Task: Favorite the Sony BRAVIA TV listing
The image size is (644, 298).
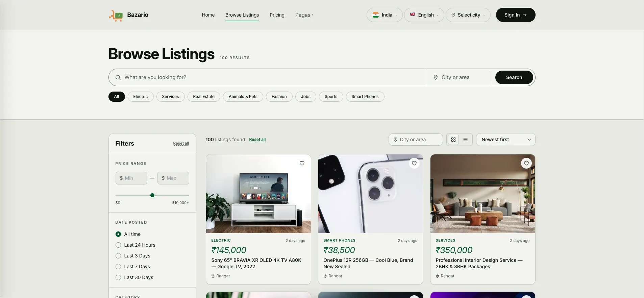Action: [x=302, y=163]
